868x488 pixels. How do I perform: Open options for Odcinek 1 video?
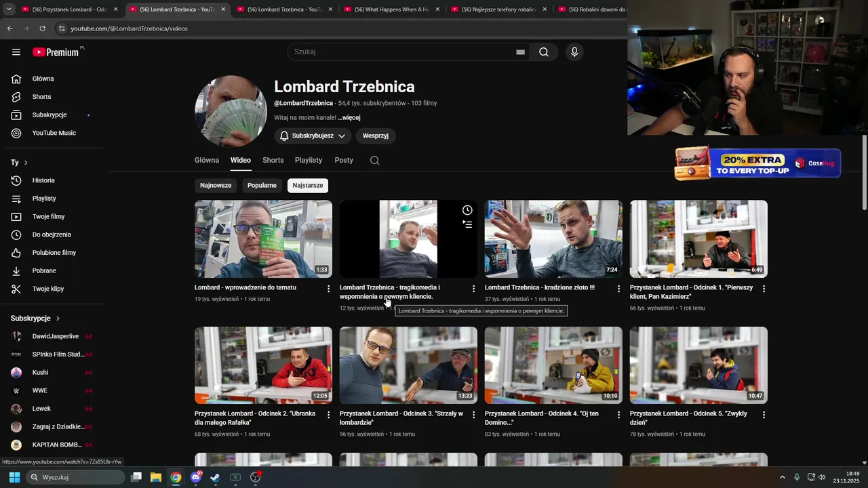tap(764, 289)
